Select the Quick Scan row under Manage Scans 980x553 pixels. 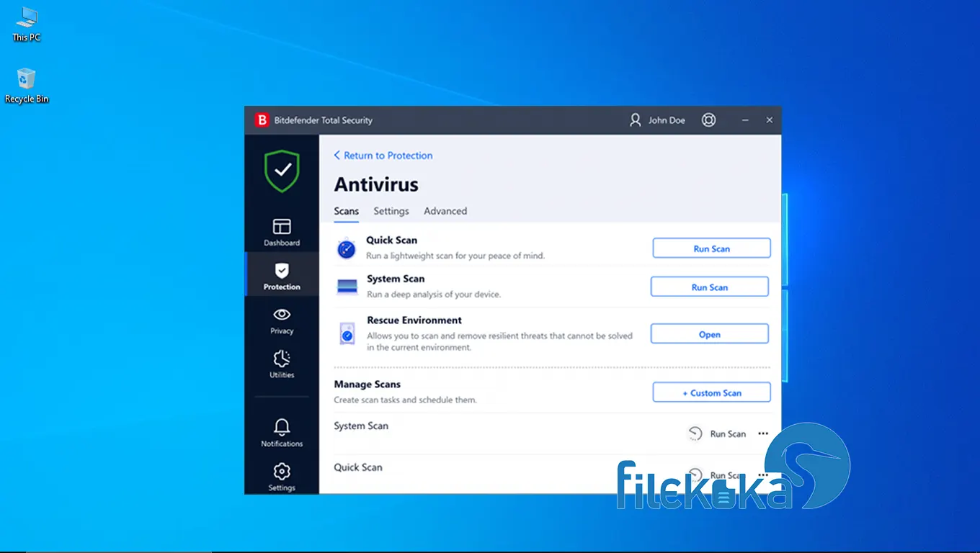552,475
